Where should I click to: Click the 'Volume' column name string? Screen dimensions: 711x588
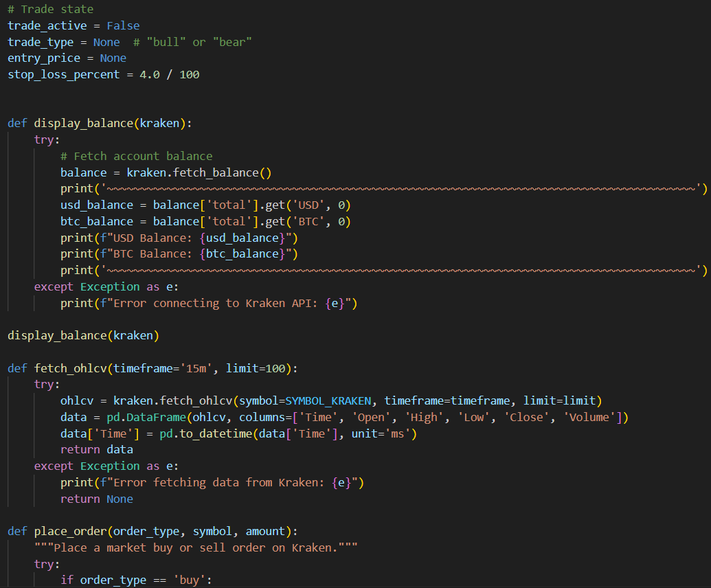click(x=589, y=418)
